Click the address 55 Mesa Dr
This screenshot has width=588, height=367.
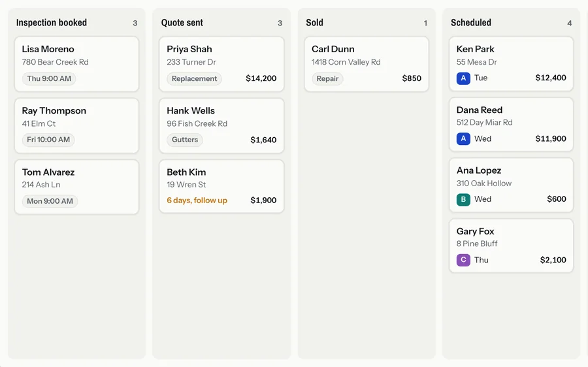pos(477,62)
